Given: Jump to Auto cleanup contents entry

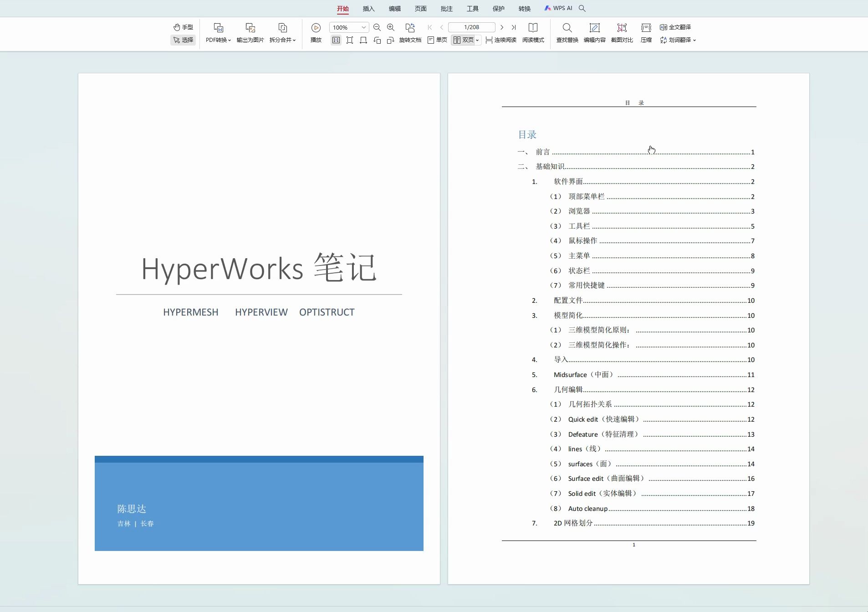Looking at the screenshot, I should click(x=652, y=509).
